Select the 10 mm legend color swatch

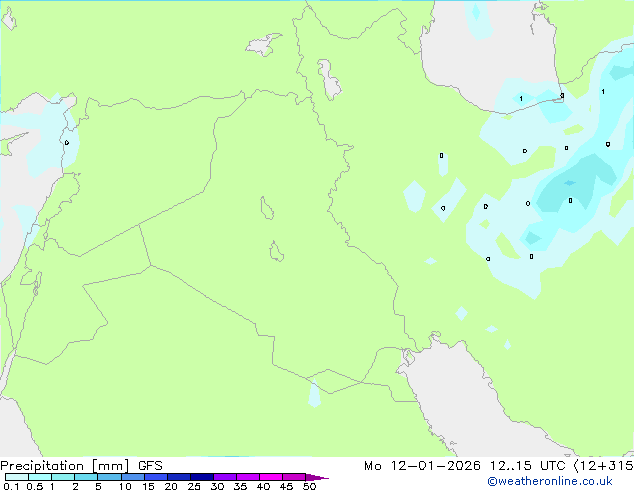click(x=133, y=477)
